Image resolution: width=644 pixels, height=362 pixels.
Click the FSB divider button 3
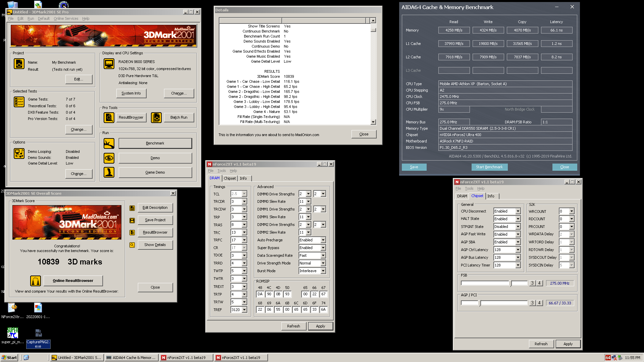[532, 284]
